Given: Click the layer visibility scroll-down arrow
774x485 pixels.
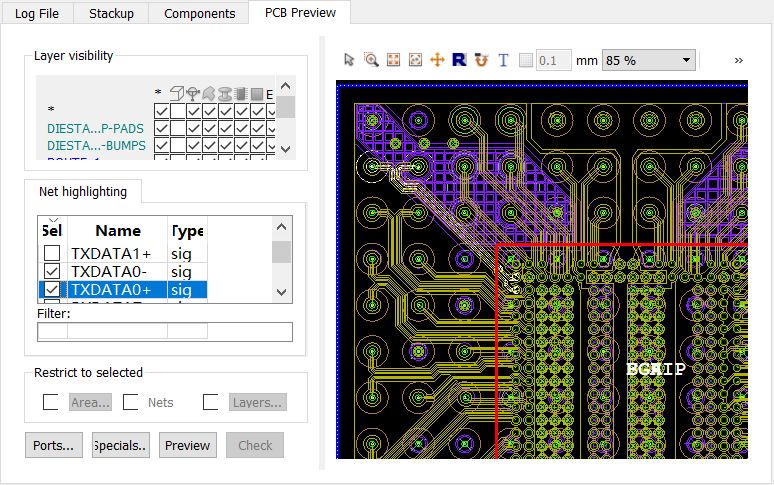Looking at the screenshot, I should 285,149.
